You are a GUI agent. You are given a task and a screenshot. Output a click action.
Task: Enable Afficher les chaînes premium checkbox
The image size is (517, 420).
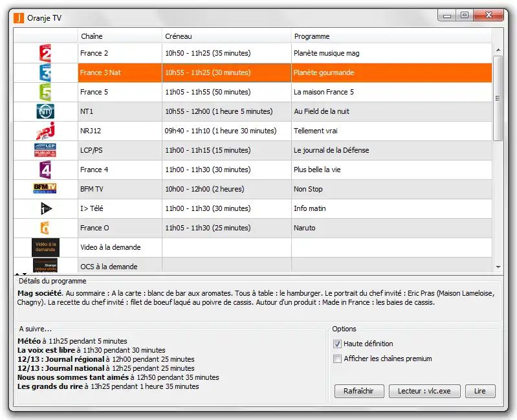[337, 359]
